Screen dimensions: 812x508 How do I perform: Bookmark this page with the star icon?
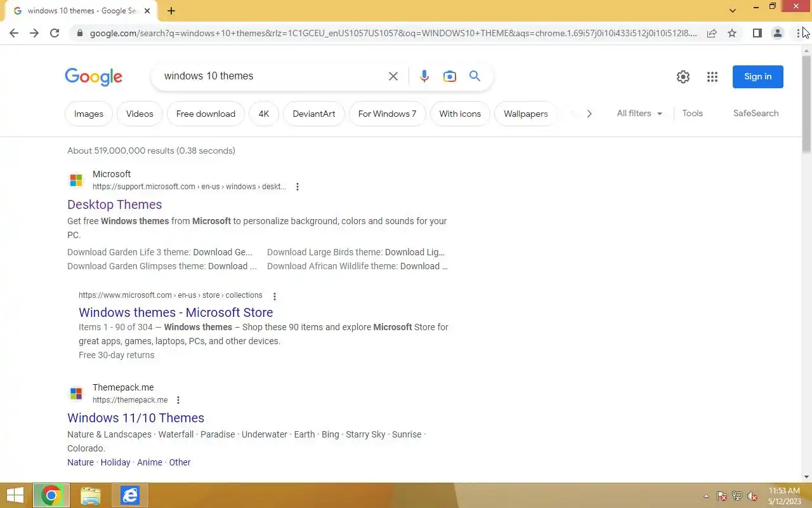coord(732,33)
